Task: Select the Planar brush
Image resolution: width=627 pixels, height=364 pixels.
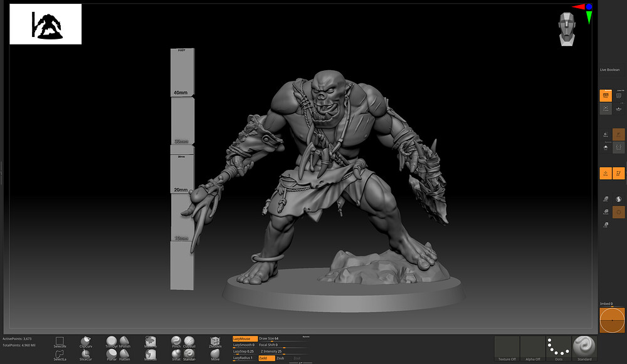Action: coord(112,355)
